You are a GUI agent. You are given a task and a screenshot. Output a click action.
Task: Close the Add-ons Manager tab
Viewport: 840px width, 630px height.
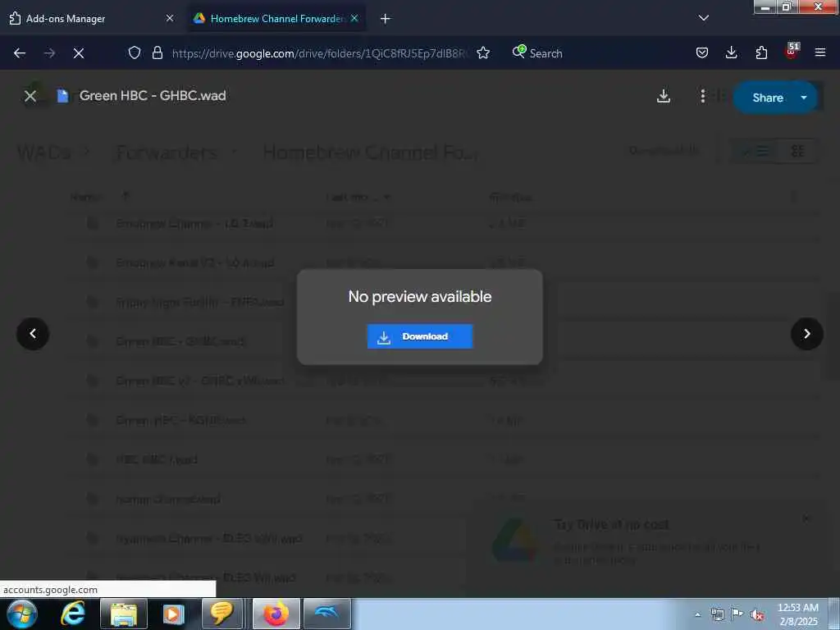click(x=170, y=18)
